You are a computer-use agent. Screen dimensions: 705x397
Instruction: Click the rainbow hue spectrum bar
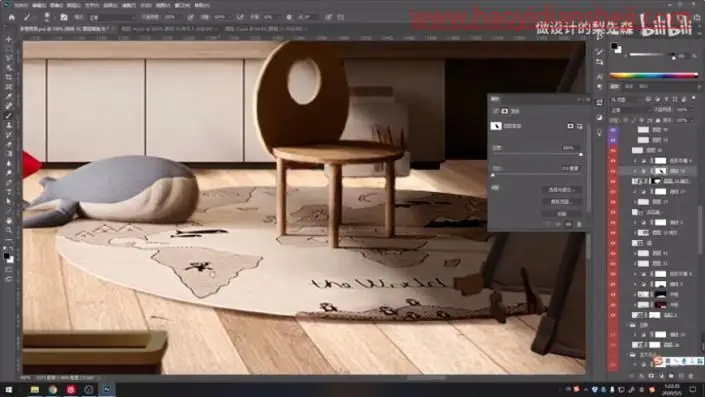(654, 76)
